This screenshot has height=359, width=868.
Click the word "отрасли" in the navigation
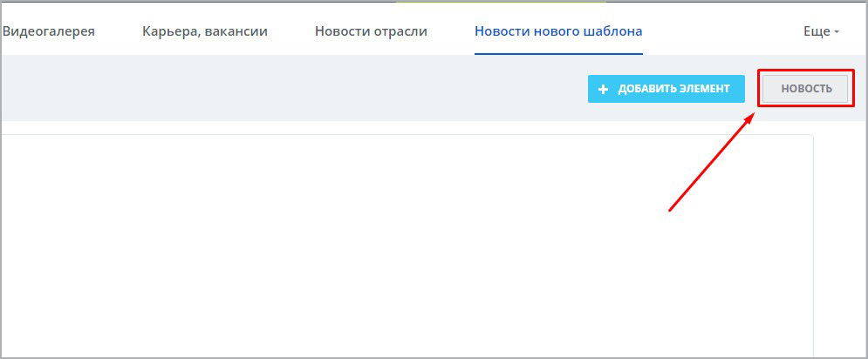[x=400, y=31]
